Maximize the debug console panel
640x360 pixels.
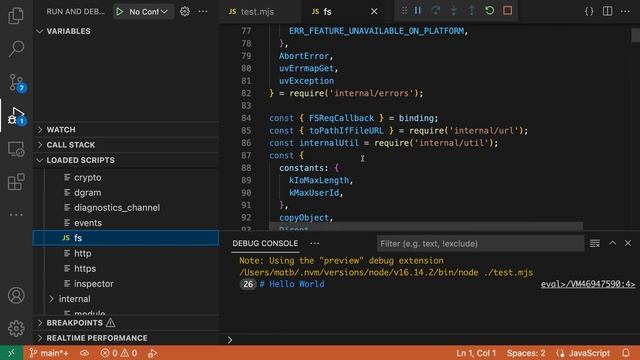pos(613,243)
